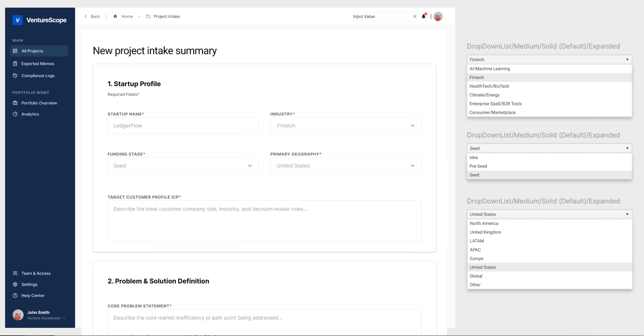
Task: Open Settings via the gear icon
Action: 15,284
